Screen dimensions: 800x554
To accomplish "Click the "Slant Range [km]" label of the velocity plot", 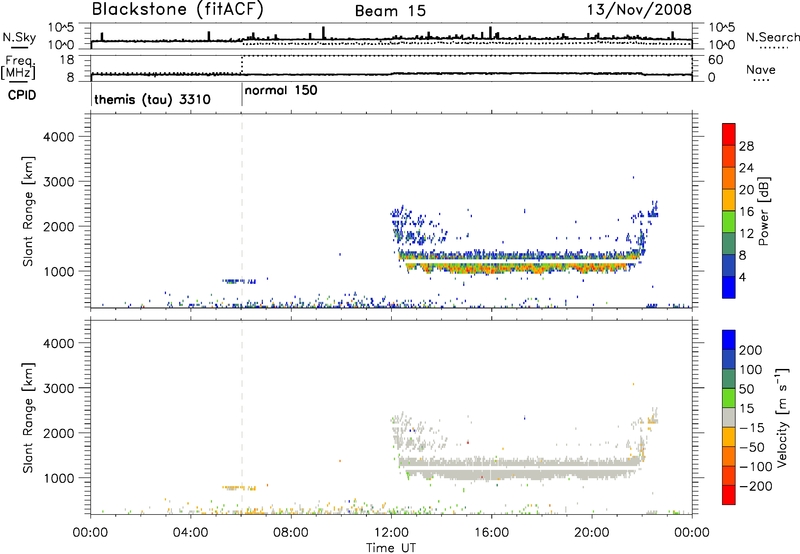I will [x=29, y=418].
